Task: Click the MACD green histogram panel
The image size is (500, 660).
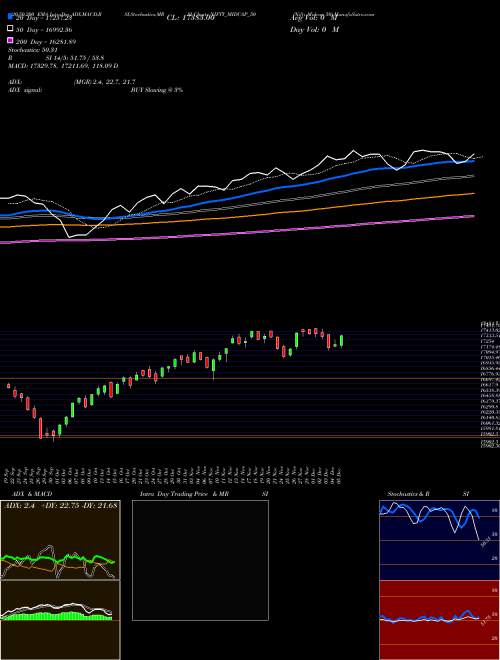Action: pyautogui.click(x=60, y=620)
